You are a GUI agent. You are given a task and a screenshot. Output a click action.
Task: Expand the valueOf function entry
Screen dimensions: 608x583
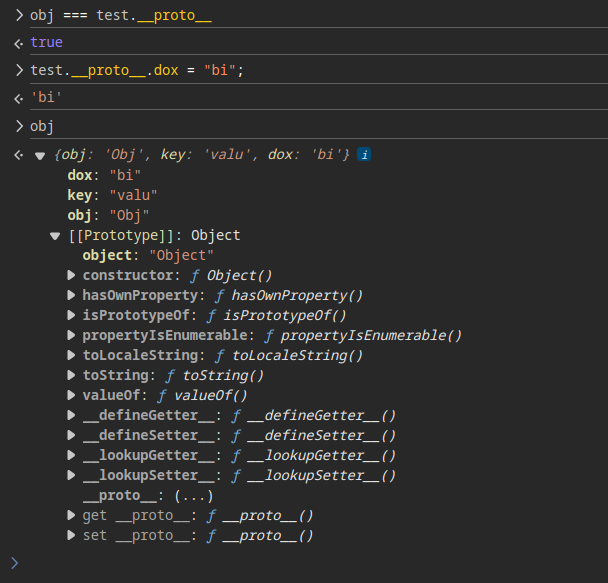(x=71, y=395)
